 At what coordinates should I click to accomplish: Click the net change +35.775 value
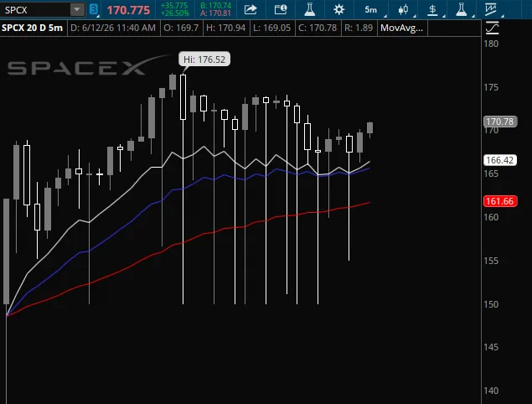pyautogui.click(x=174, y=6)
